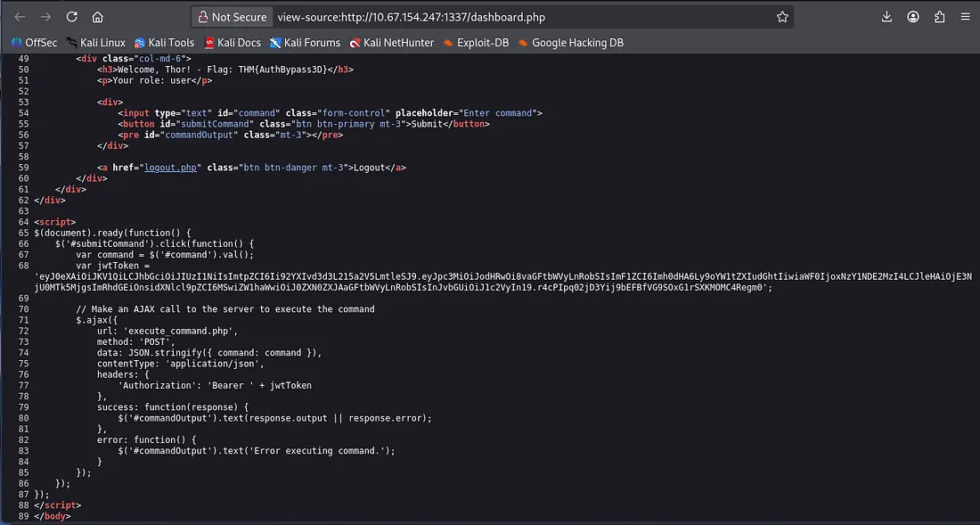Open the Exploit-DB bookmark
Image resolution: width=980 pixels, height=525 pixels.
pyautogui.click(x=476, y=42)
